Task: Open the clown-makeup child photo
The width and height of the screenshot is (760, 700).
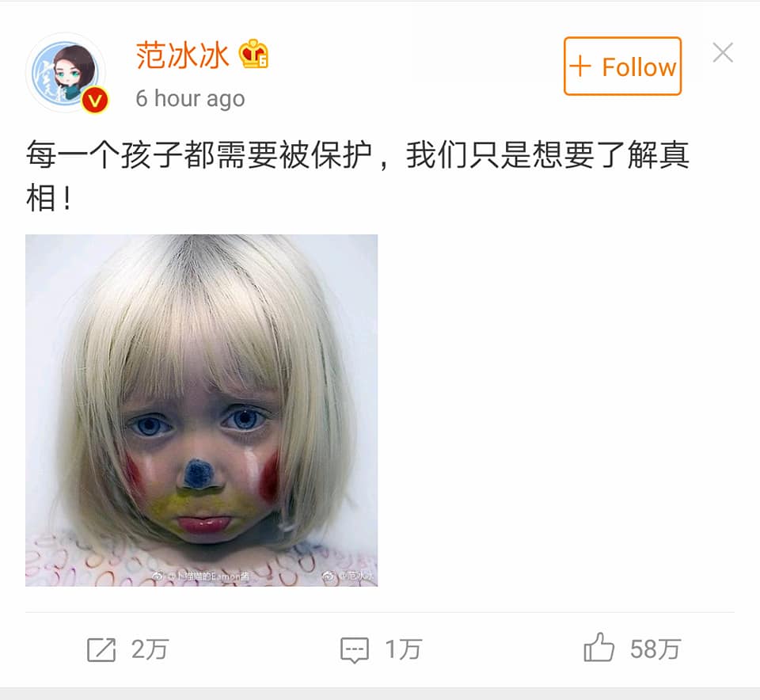Action: pos(202,411)
